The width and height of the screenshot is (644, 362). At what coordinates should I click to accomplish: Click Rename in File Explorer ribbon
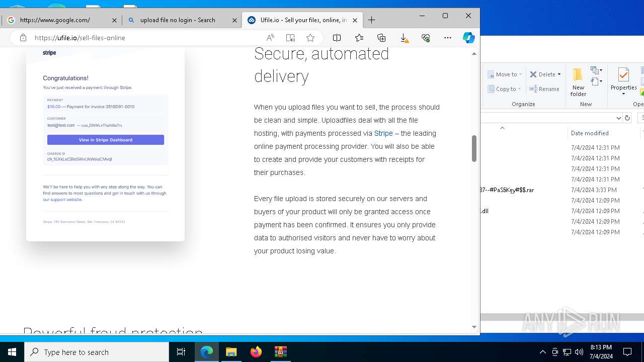(x=544, y=89)
